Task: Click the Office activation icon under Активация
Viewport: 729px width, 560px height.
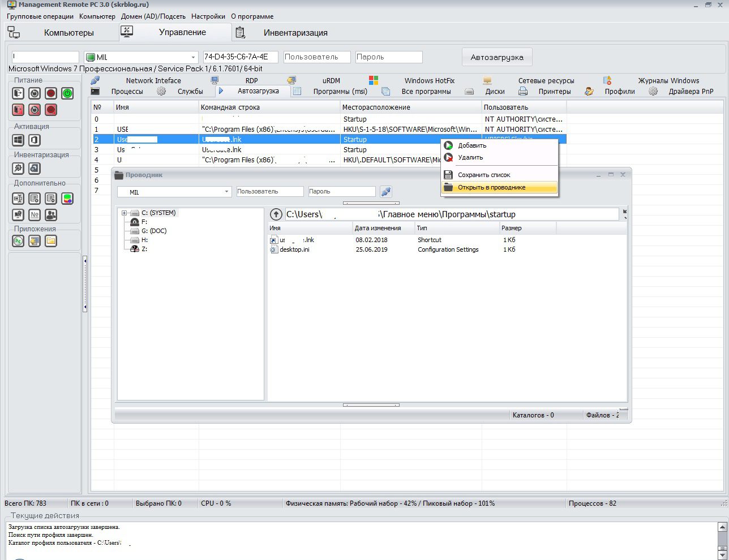Action: [x=35, y=140]
